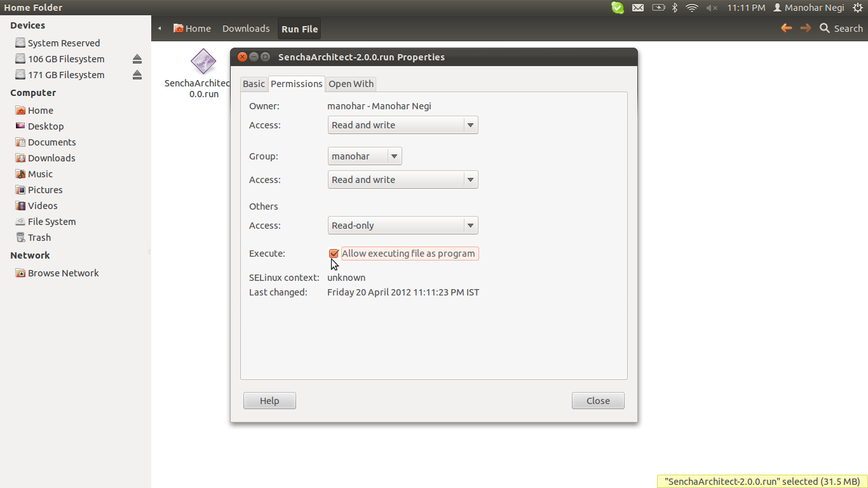Go to Home in the path bar
This screenshot has height=488, width=868.
192,29
